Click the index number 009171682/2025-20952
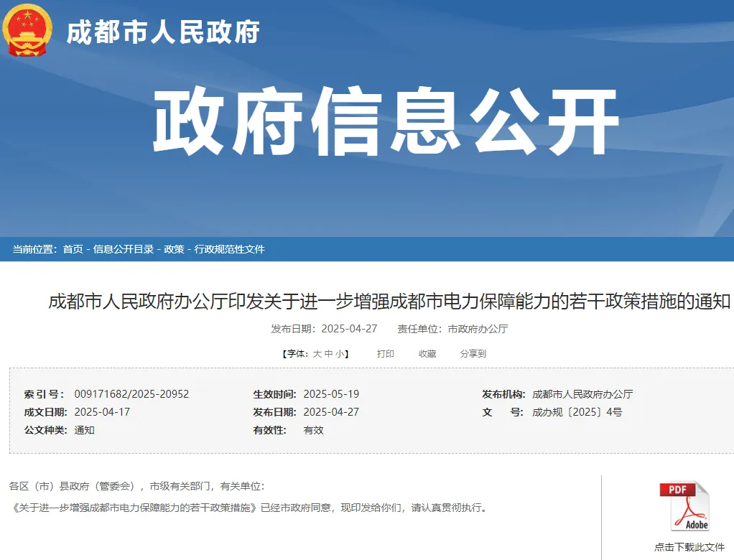Screen dimensions: 734x560 (131, 394)
